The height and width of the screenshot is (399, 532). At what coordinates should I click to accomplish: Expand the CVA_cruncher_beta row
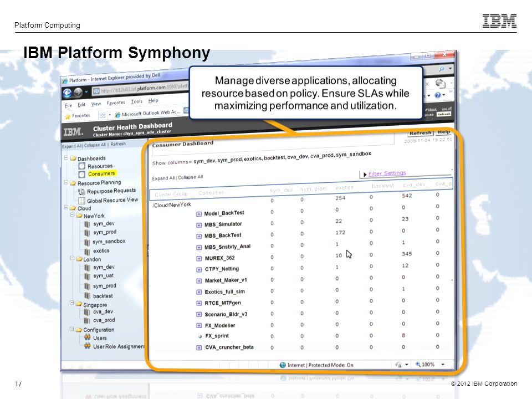[x=199, y=348]
